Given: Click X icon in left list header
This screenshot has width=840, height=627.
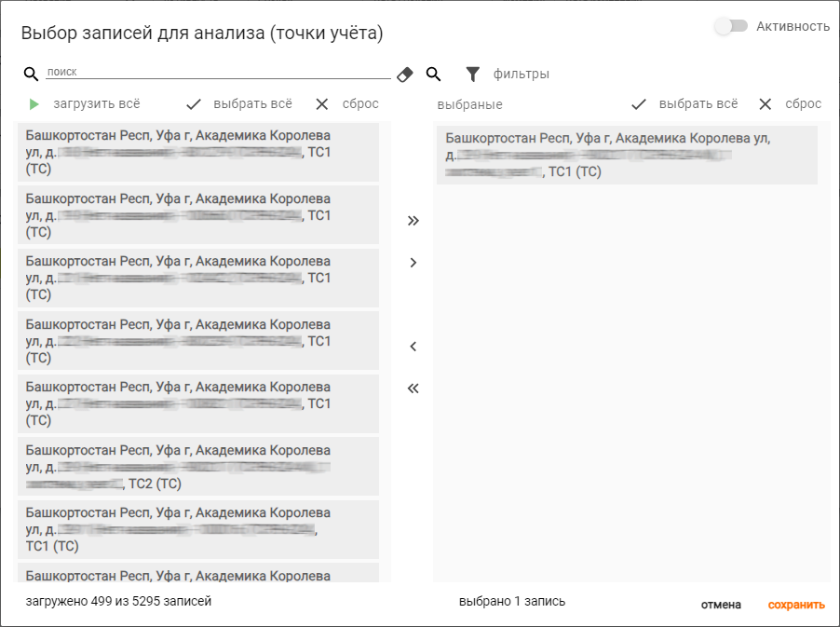Looking at the screenshot, I should (x=322, y=104).
